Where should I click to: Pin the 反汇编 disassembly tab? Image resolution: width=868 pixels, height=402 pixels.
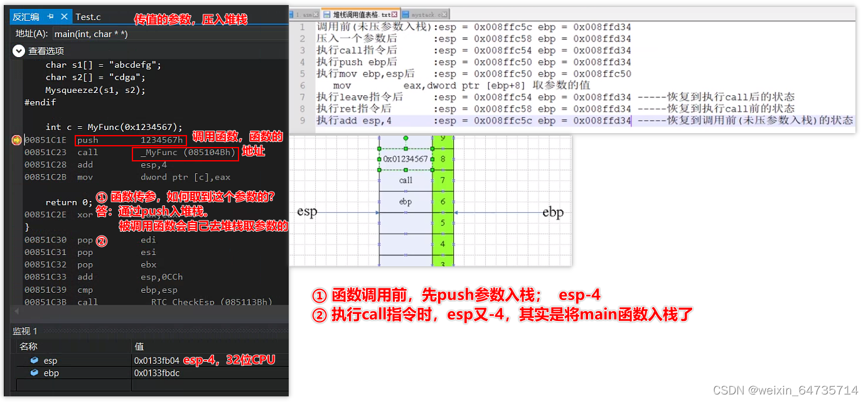click(50, 17)
